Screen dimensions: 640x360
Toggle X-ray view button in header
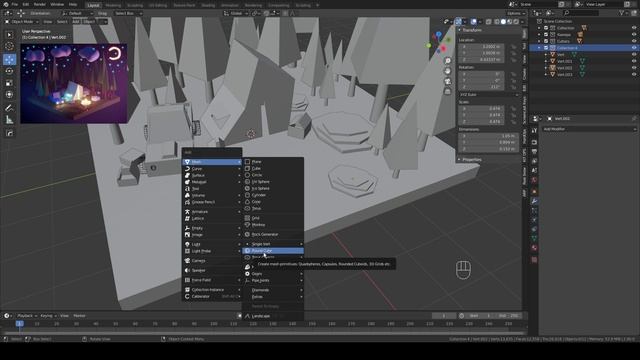pyautogui.click(x=489, y=22)
